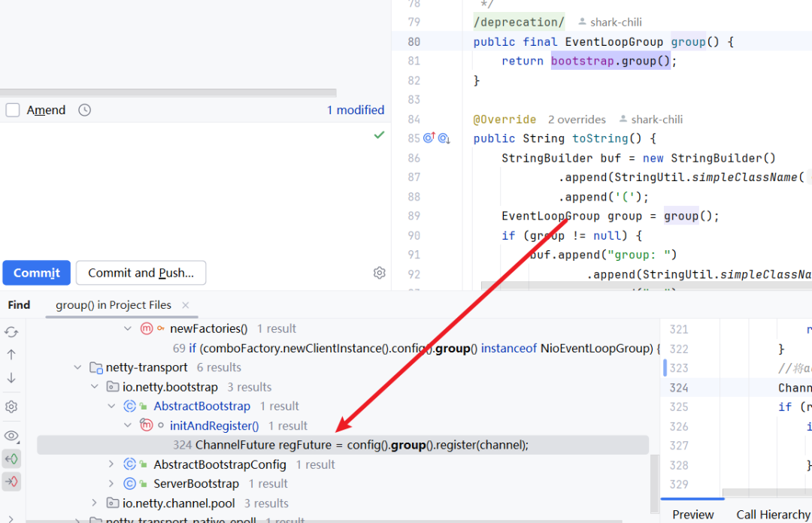Toggle show write access filter icon
Viewport: 812px width, 523px height.
tap(11, 482)
